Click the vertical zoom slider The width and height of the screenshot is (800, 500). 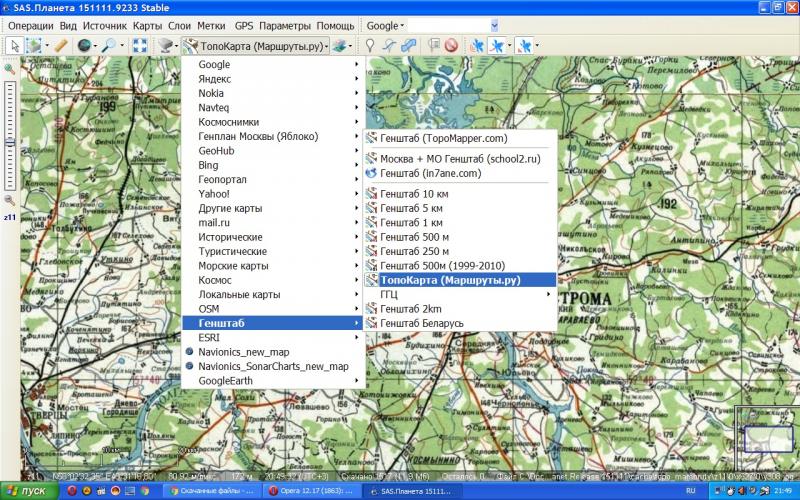pos(8,140)
